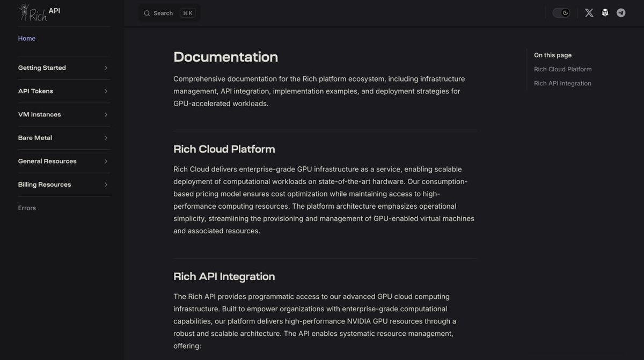Open General Resources in sidebar
Image resolution: width=644 pixels, height=360 pixels.
(47, 161)
